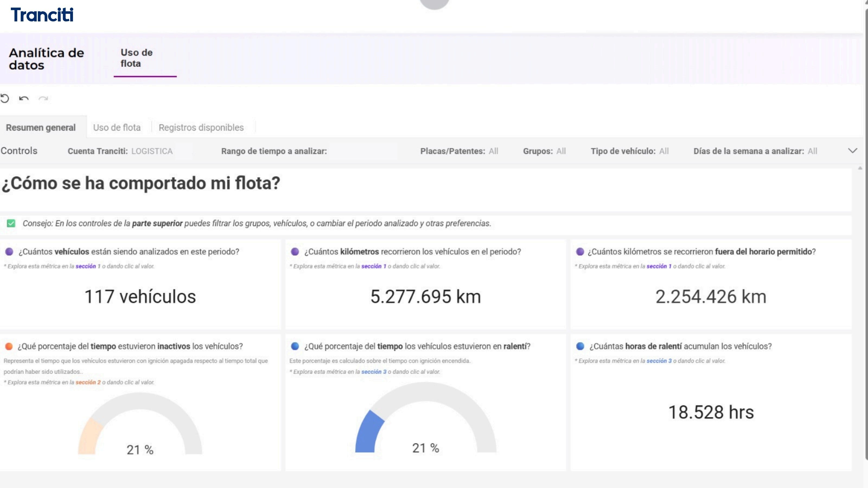Click orange dot beside inactivos question
The width and height of the screenshot is (868, 488).
pos(9,346)
